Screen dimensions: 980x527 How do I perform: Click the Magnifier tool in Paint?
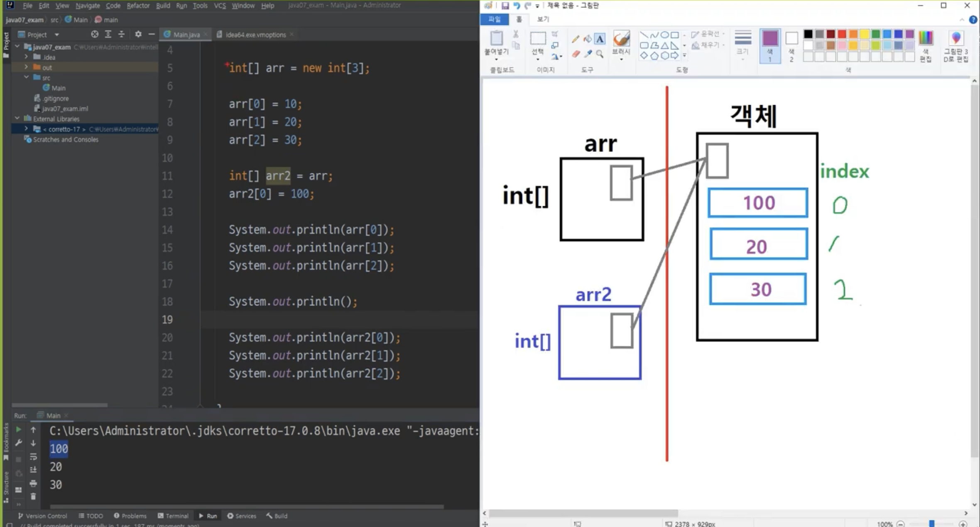click(x=600, y=54)
